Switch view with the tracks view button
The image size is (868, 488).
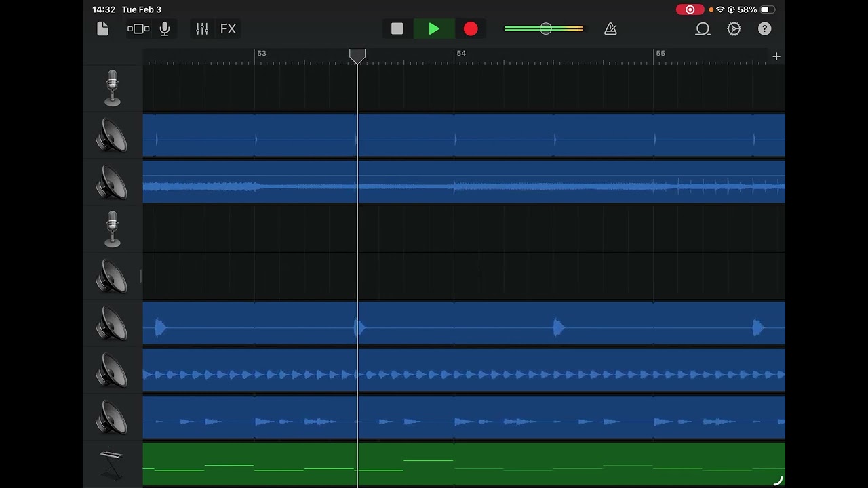click(x=138, y=28)
